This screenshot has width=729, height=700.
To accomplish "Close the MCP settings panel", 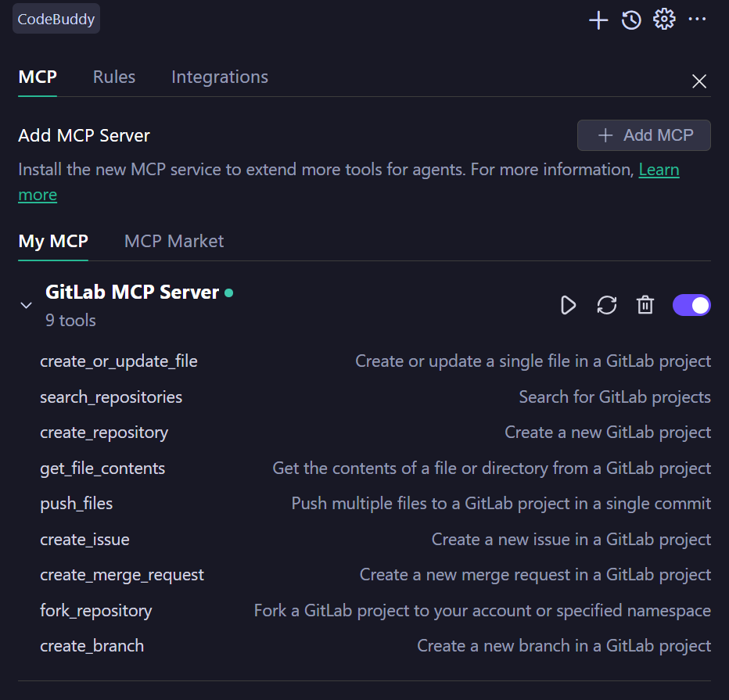I will 699,81.
